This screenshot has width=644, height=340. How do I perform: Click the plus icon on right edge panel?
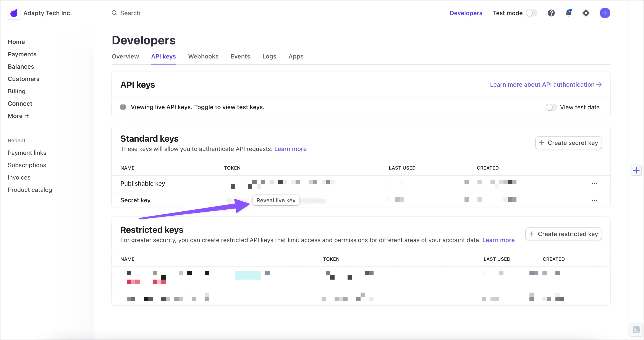636,170
